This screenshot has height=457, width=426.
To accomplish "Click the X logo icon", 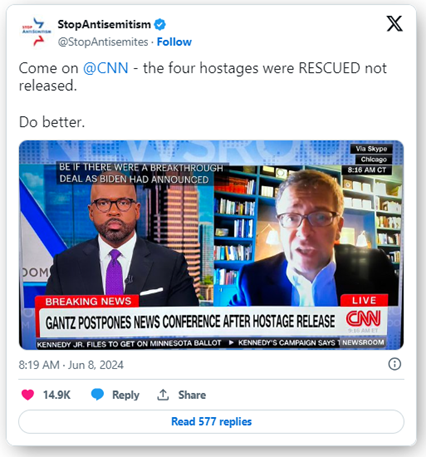I will pyautogui.click(x=394, y=24).
